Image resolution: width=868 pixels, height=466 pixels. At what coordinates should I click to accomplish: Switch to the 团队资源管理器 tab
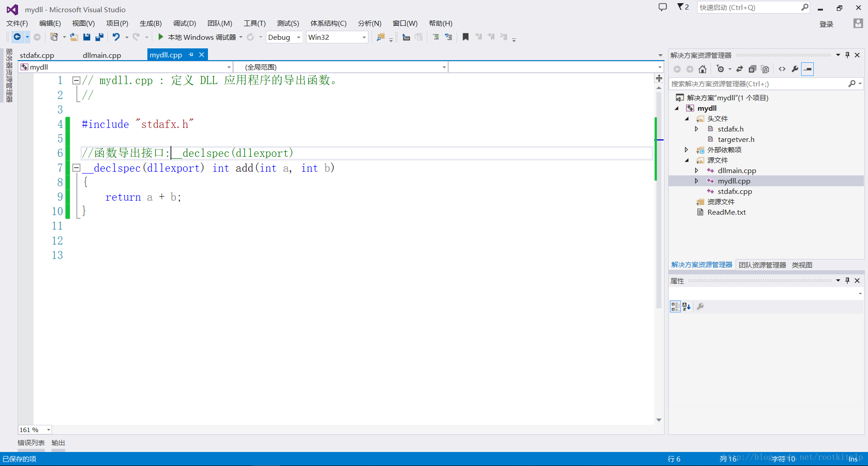[762, 265]
